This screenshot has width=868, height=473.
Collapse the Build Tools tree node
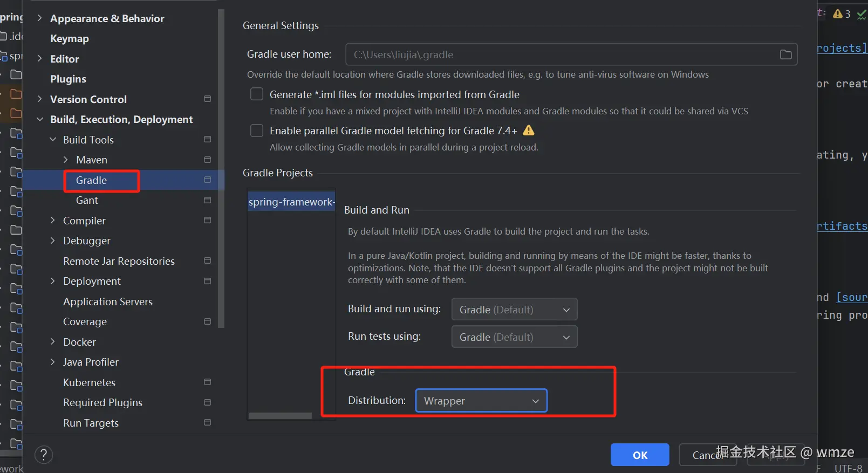[x=53, y=140]
